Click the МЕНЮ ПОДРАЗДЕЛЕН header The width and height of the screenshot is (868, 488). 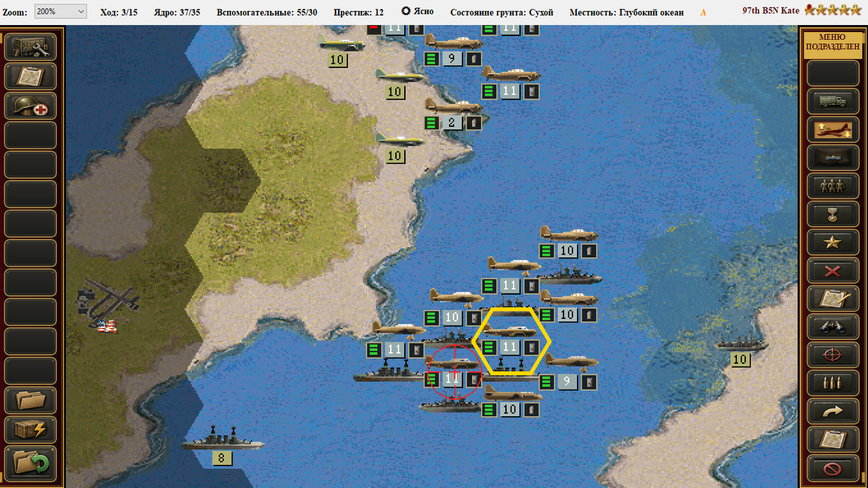click(x=832, y=46)
